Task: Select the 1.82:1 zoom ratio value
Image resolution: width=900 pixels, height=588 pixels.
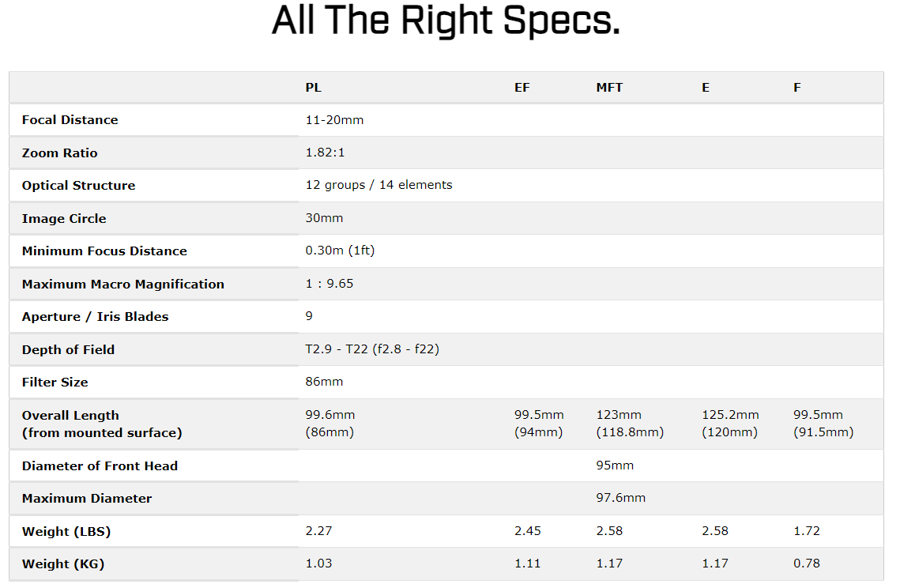Action: pos(324,153)
